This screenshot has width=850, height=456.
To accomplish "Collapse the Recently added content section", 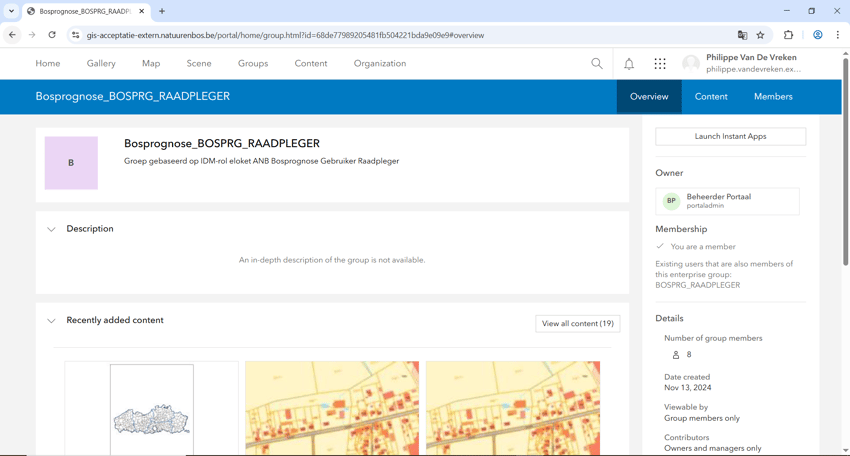I will click(51, 321).
